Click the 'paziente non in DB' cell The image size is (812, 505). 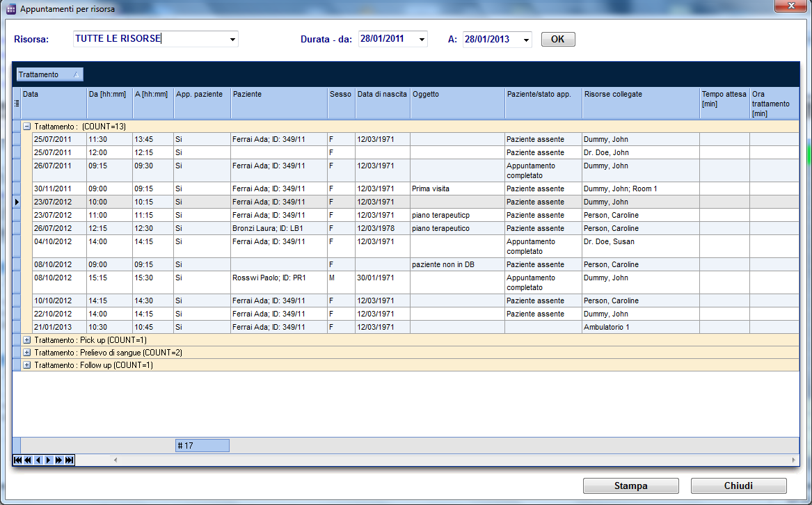(458, 264)
